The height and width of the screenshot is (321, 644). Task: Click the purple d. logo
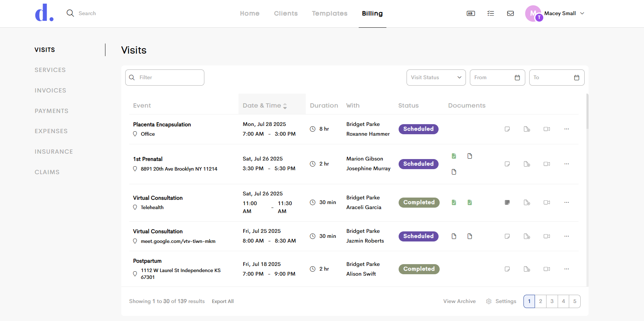pyautogui.click(x=44, y=13)
